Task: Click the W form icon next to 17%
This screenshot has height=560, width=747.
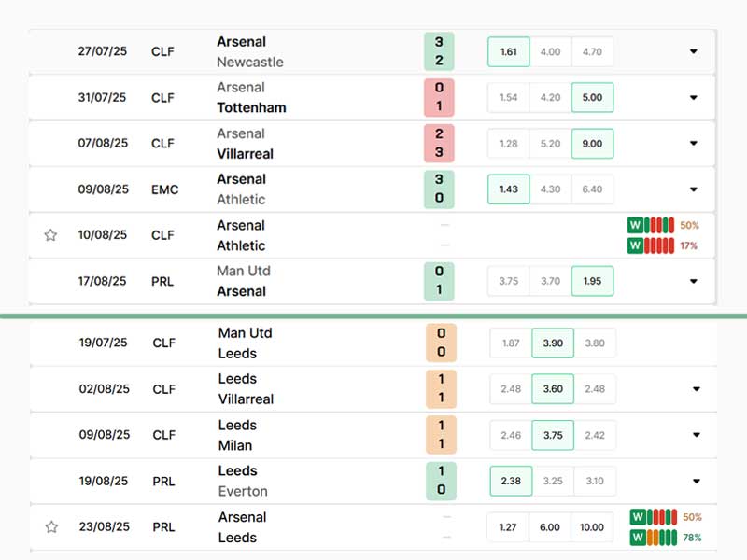Action: coord(635,245)
